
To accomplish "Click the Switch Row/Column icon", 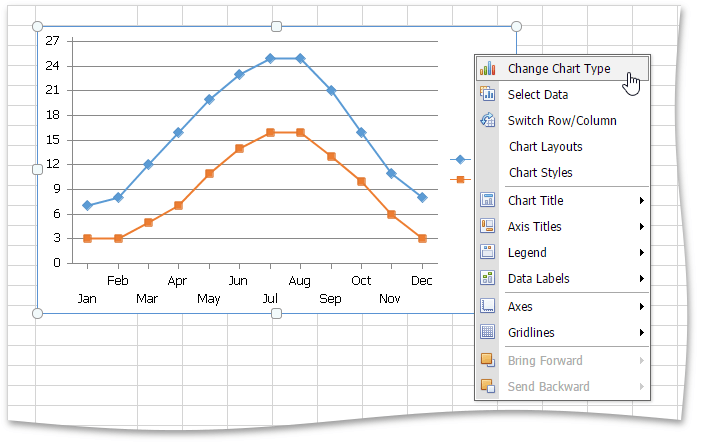I will (487, 120).
